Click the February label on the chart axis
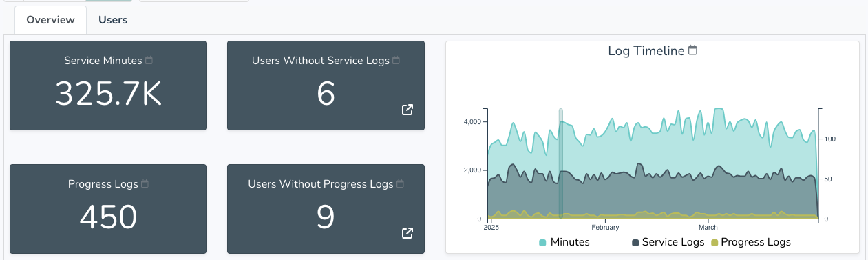Viewport: 868px width, 260px height. click(x=606, y=227)
